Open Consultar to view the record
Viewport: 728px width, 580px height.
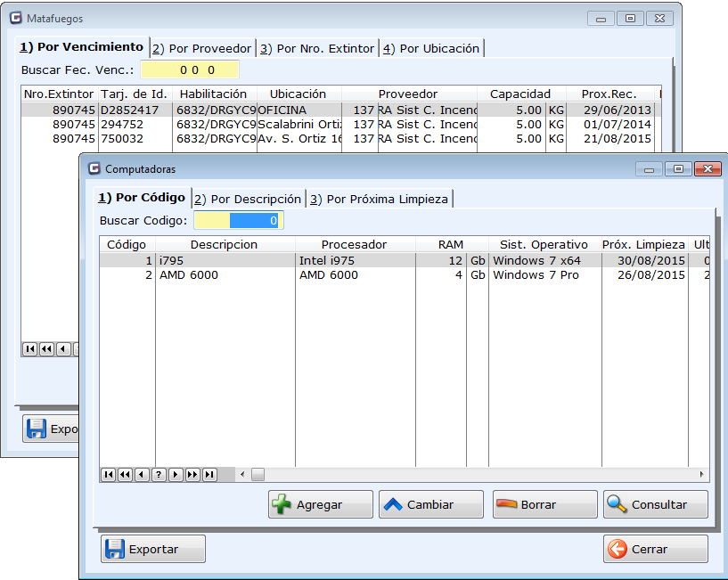655,504
